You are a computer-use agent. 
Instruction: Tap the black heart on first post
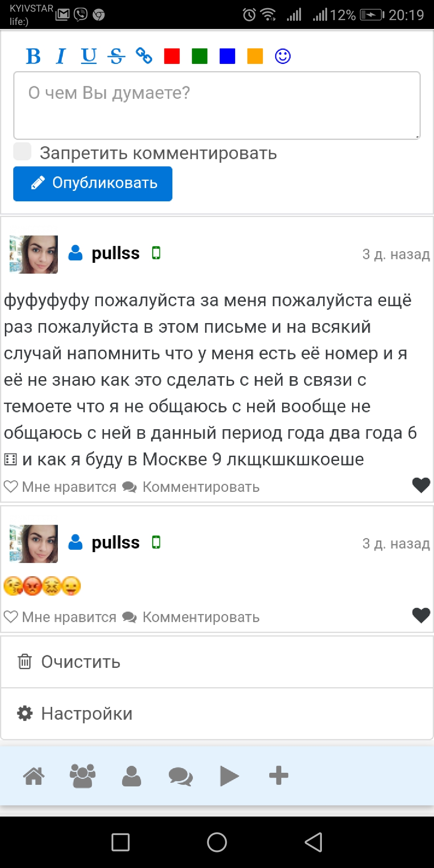[x=421, y=485]
